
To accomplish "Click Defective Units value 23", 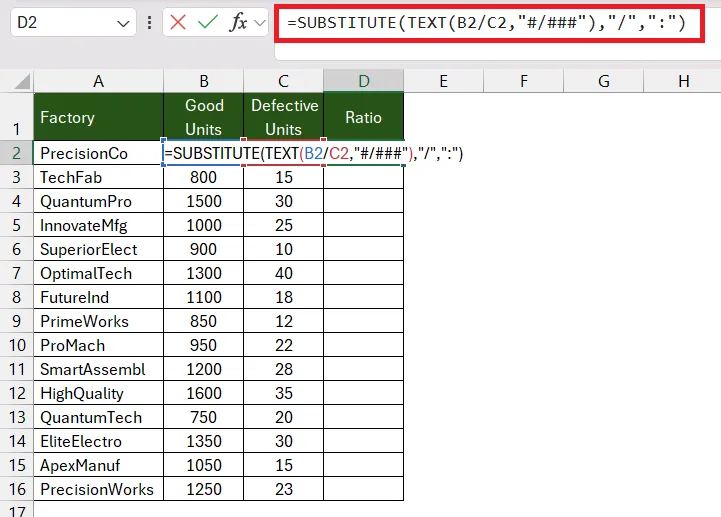I will (x=284, y=489).
